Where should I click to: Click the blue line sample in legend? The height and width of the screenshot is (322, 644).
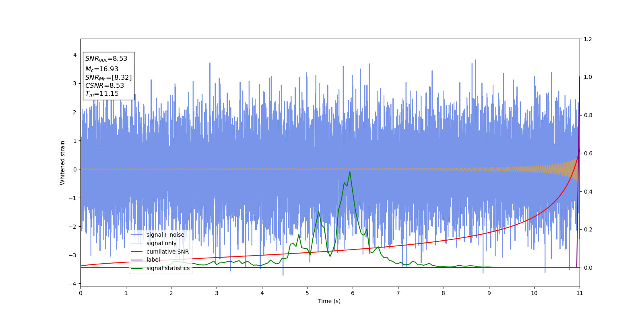(x=137, y=235)
